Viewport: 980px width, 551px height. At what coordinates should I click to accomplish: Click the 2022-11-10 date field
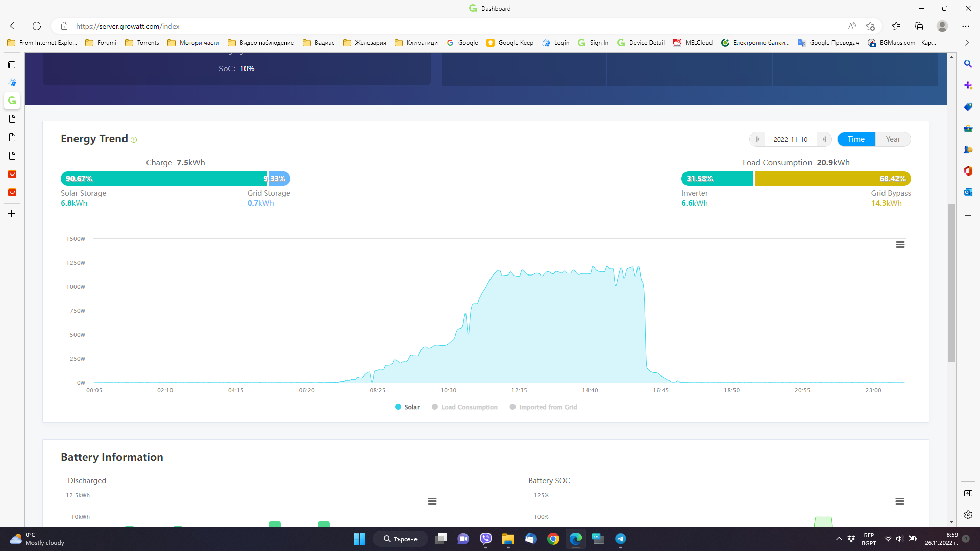pyautogui.click(x=790, y=139)
